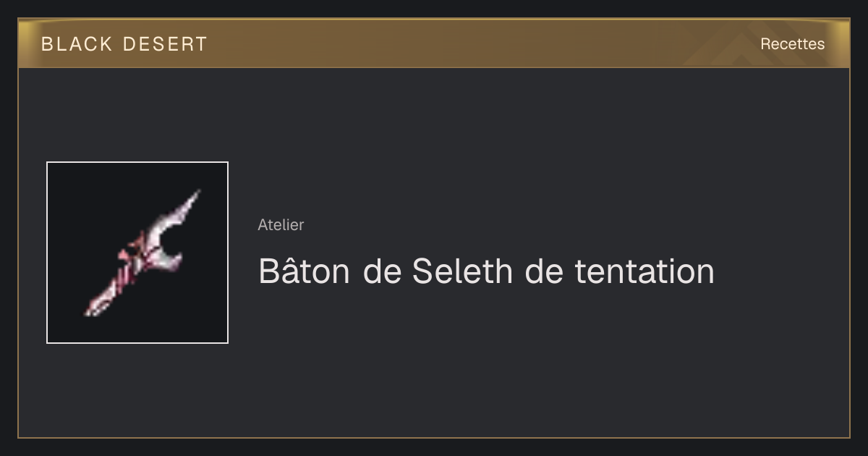
Task: Click the Bâton de Seleth item icon
Action: [x=137, y=253]
